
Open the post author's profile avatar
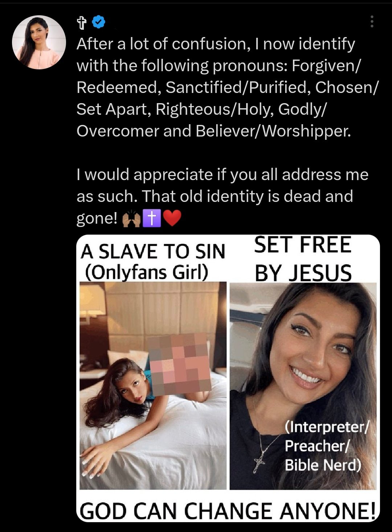coord(39,42)
